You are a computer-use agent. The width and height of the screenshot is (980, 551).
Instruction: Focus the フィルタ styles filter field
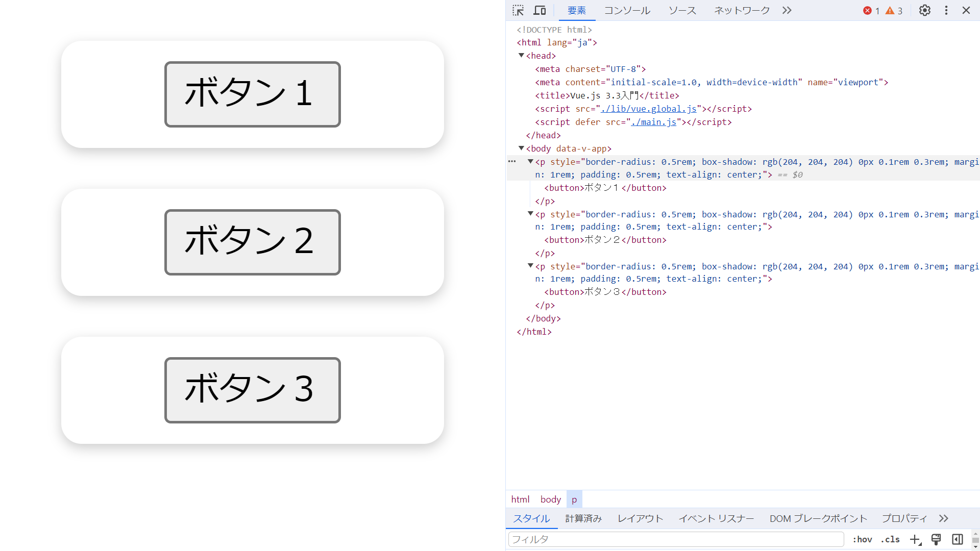click(x=676, y=539)
